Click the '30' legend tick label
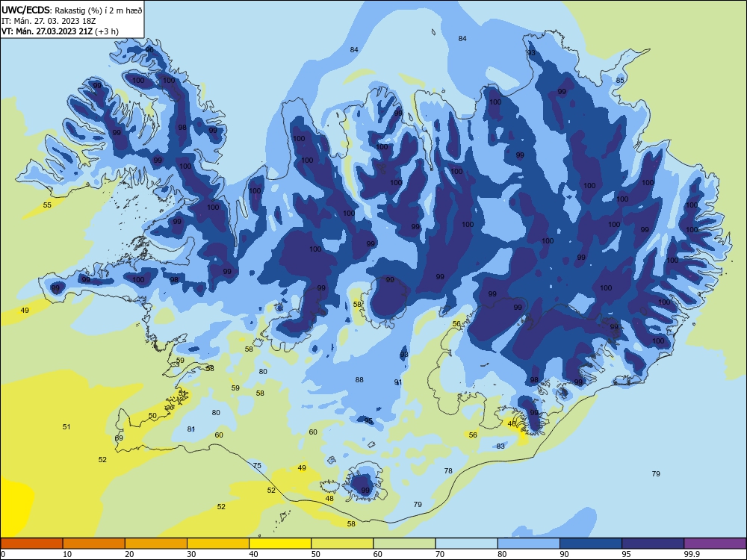The image size is (747, 560). point(191,554)
